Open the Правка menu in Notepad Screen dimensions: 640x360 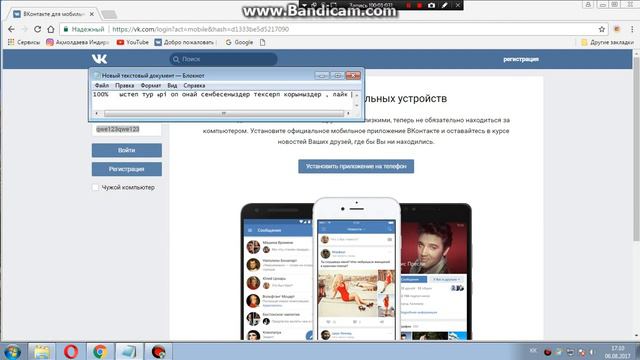point(124,85)
